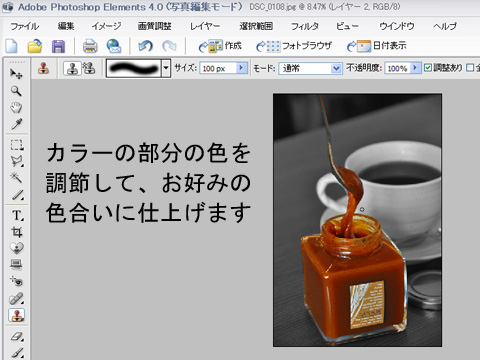Select the Eraser tool

pos(16,336)
